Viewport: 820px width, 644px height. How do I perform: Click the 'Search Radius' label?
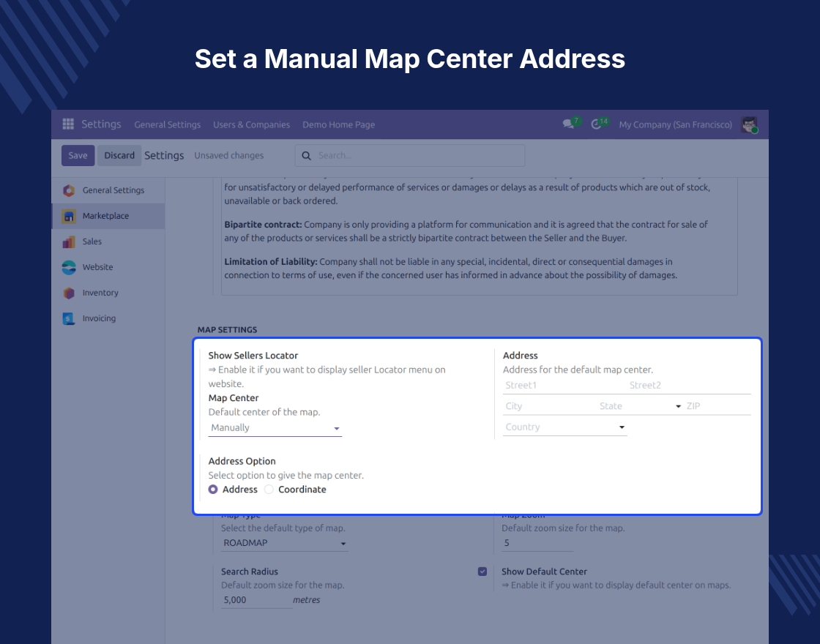coord(250,572)
